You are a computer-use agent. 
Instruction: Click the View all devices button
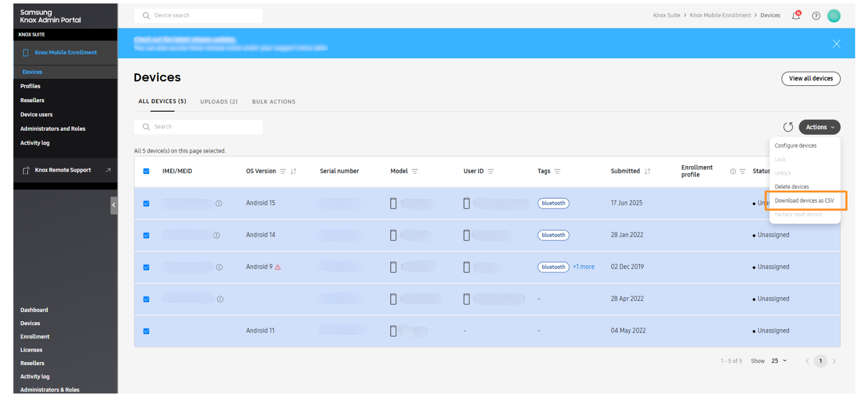coord(811,79)
